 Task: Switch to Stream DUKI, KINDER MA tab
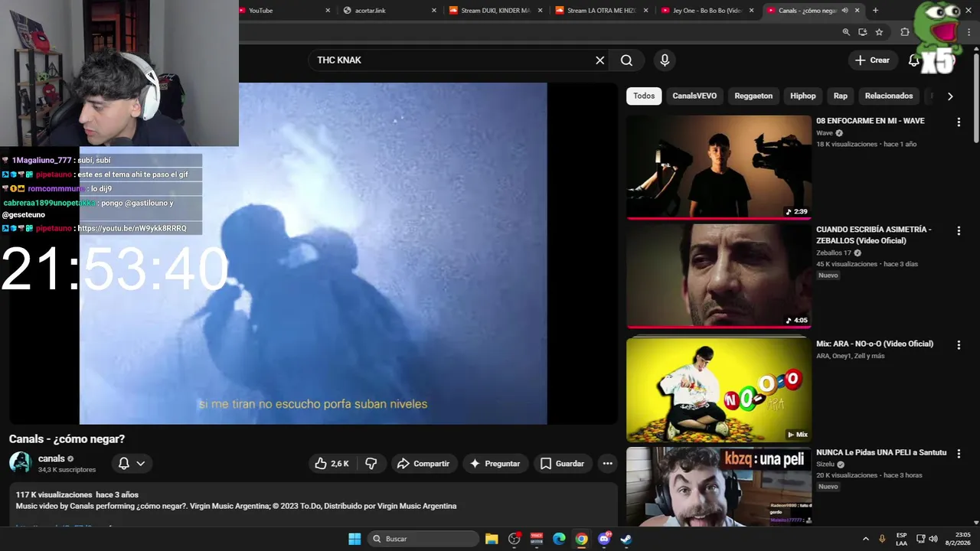pos(495,11)
